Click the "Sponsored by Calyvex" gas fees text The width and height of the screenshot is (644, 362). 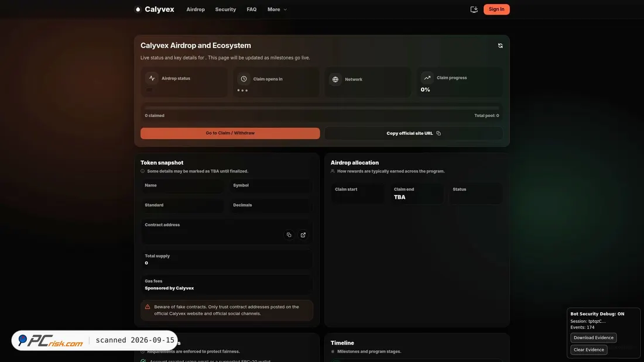(x=169, y=288)
